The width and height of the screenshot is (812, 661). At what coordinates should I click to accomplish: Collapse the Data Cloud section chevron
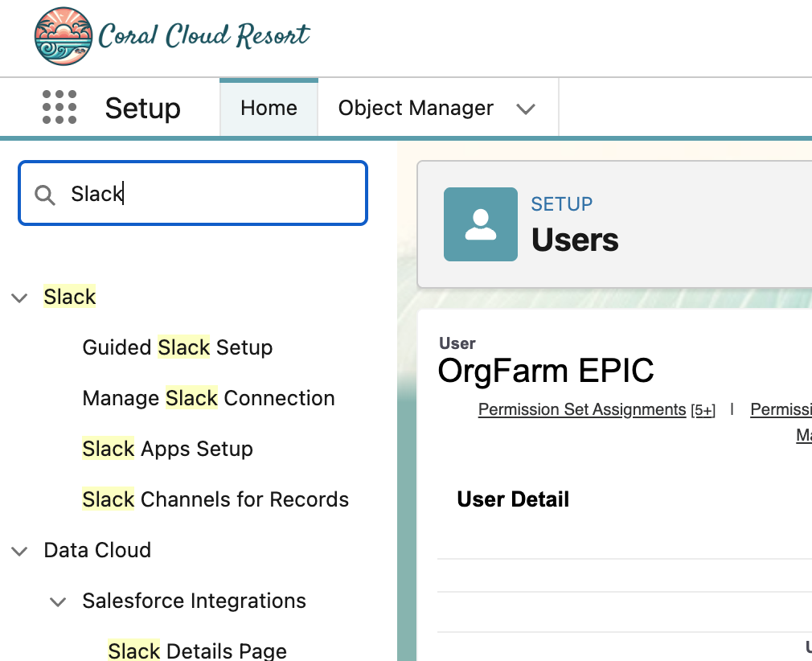pos(20,551)
